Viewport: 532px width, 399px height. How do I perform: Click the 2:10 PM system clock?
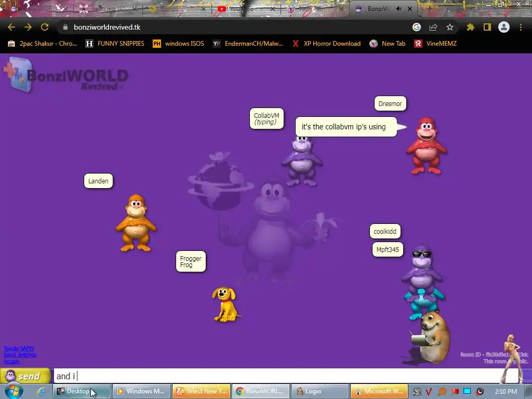[x=506, y=392]
